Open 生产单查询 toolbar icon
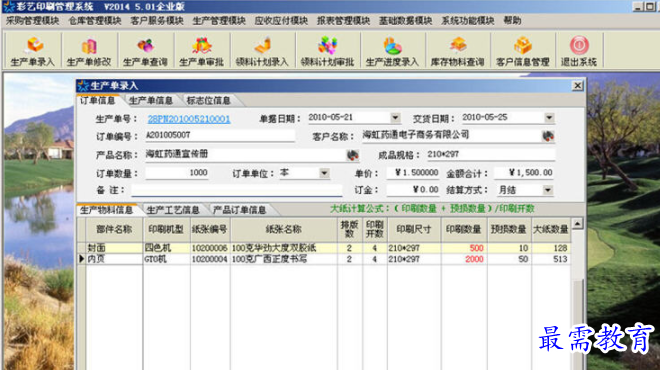This screenshot has width=660, height=370. point(145,51)
